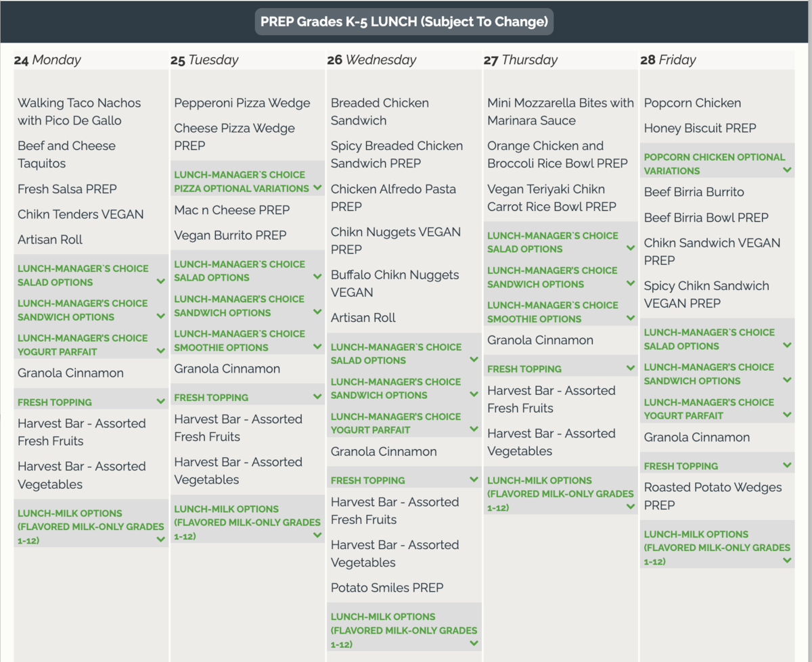Image resolution: width=812 pixels, height=662 pixels.
Task: Open Walking Taco Nachos with Pico De Gallo
Action: pyautogui.click(x=79, y=112)
